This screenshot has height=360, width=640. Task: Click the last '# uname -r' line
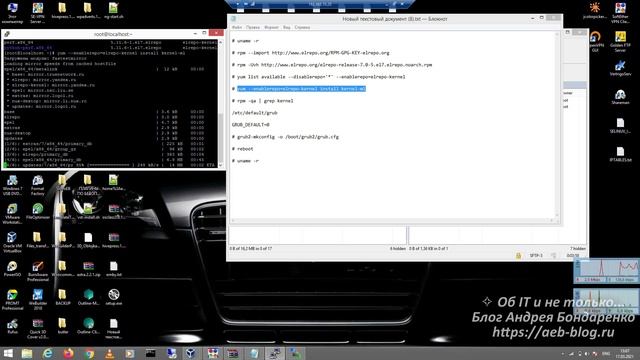pyautogui.click(x=245, y=161)
